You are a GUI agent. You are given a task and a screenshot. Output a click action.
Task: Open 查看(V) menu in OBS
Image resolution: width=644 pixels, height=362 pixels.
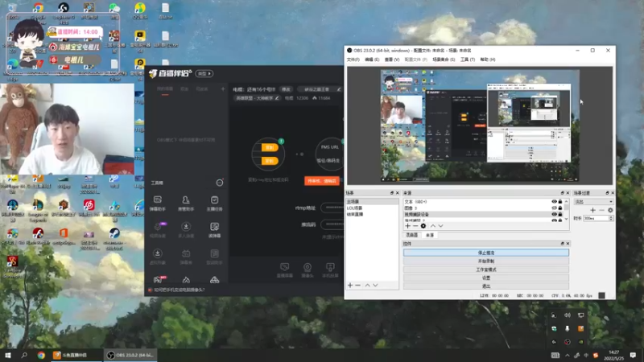[392, 60]
